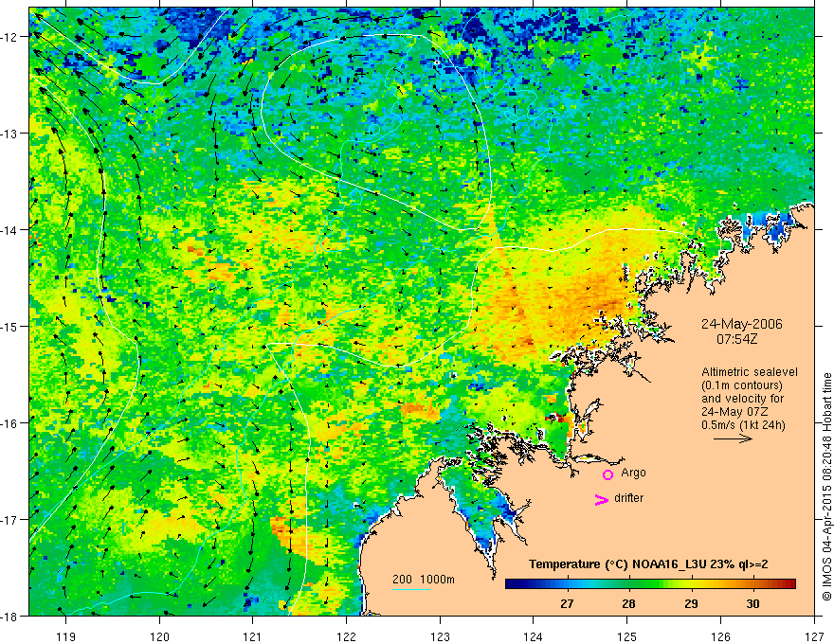The image size is (834, 644).
Task: Click the 119 longitude axis label
Action: click(x=66, y=637)
